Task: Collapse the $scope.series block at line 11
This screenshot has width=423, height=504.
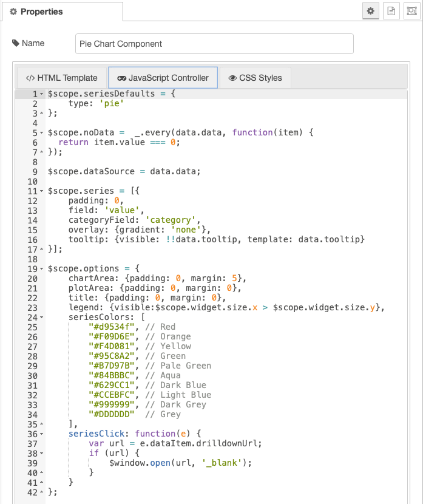Action: 41,191
